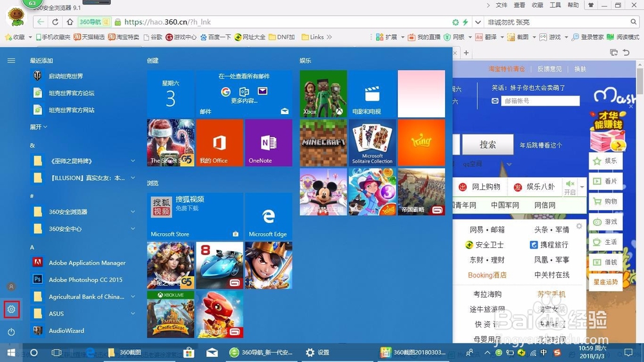
Task: Go to browser home page icon
Action: tap(70, 22)
